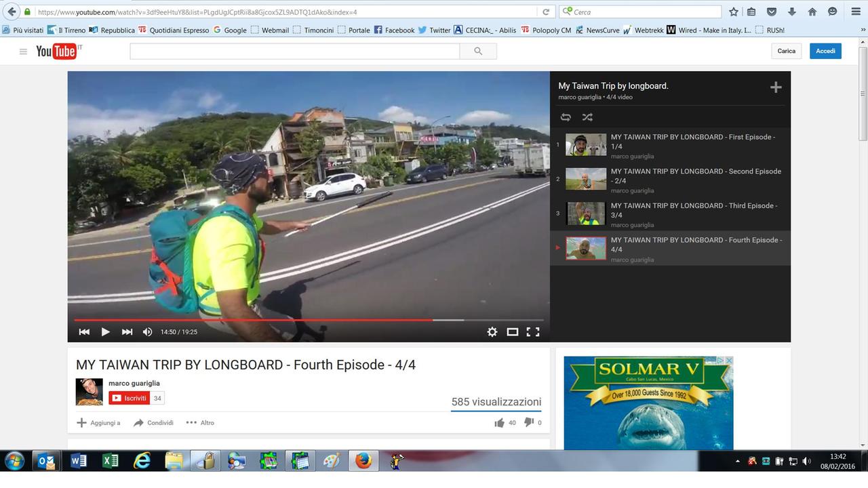Click the Aggiungi a button
This screenshot has height=488, width=868.
pos(98,423)
